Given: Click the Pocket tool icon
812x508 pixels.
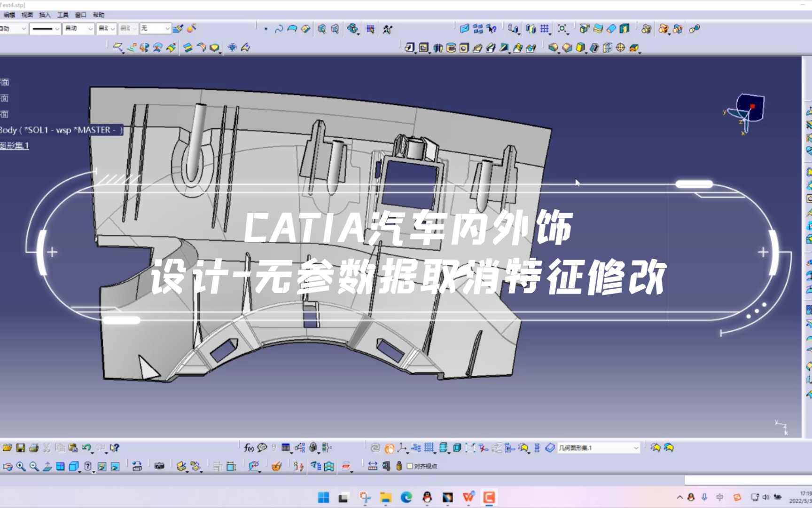Looking at the screenshot, I should [x=423, y=48].
